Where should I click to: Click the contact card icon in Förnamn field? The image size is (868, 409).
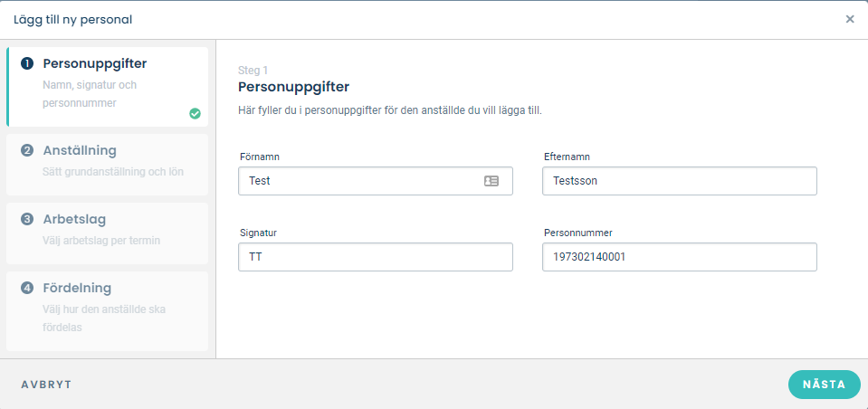[491, 181]
